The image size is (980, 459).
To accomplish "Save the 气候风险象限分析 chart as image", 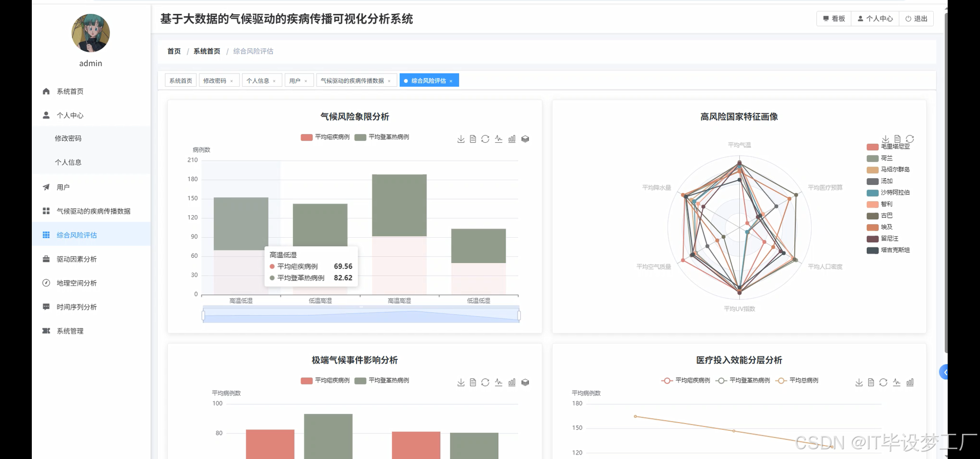I will coord(461,139).
